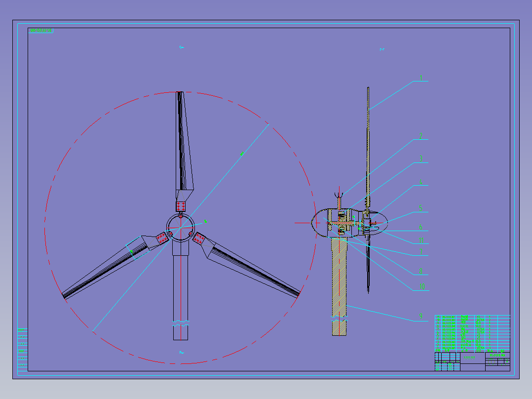Click the rotated drawing number box top-left

pyautogui.click(x=40, y=31)
